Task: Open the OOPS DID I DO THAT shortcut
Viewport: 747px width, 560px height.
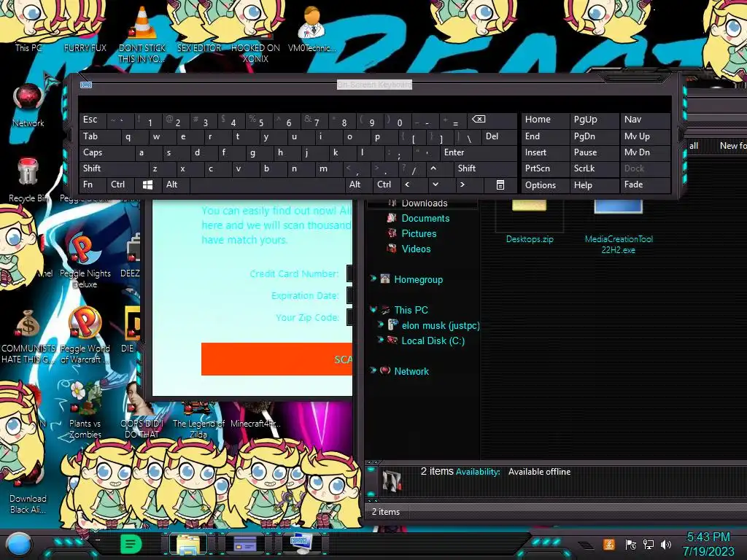Action: [x=142, y=412]
